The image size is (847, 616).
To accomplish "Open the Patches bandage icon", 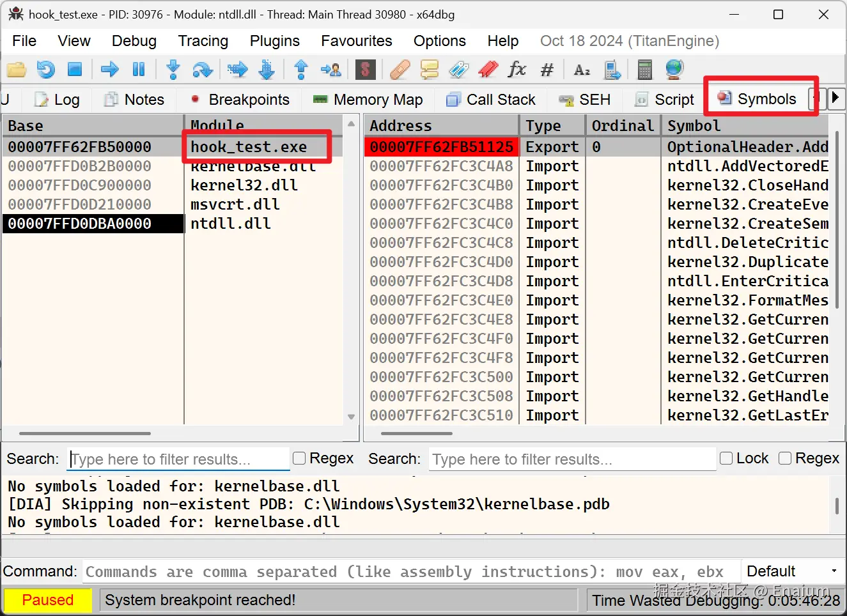I will 400,69.
